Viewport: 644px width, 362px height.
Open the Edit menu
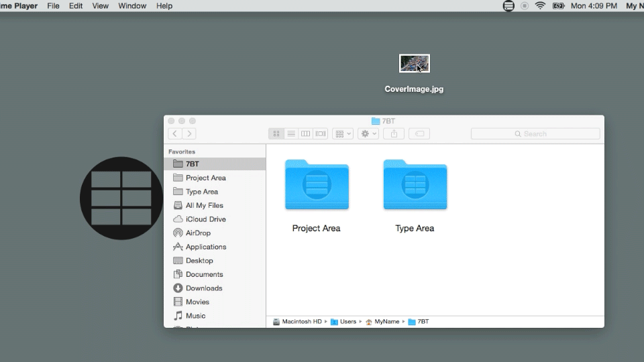[76, 6]
